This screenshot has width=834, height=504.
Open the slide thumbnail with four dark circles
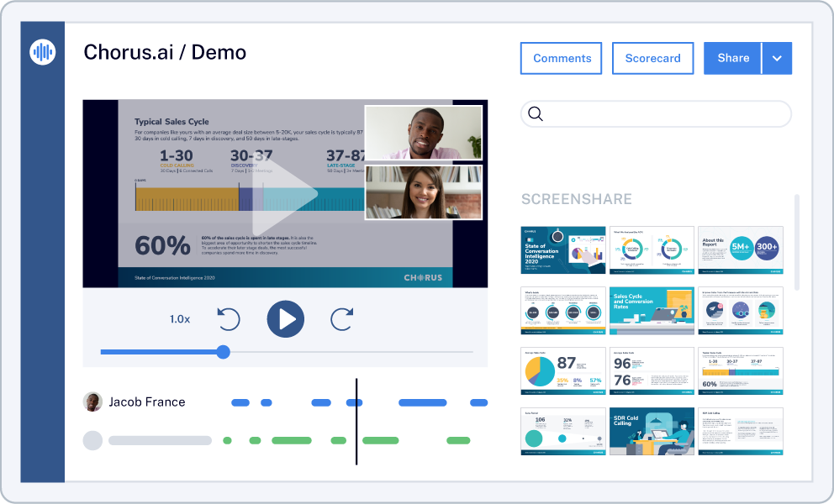[x=563, y=311]
